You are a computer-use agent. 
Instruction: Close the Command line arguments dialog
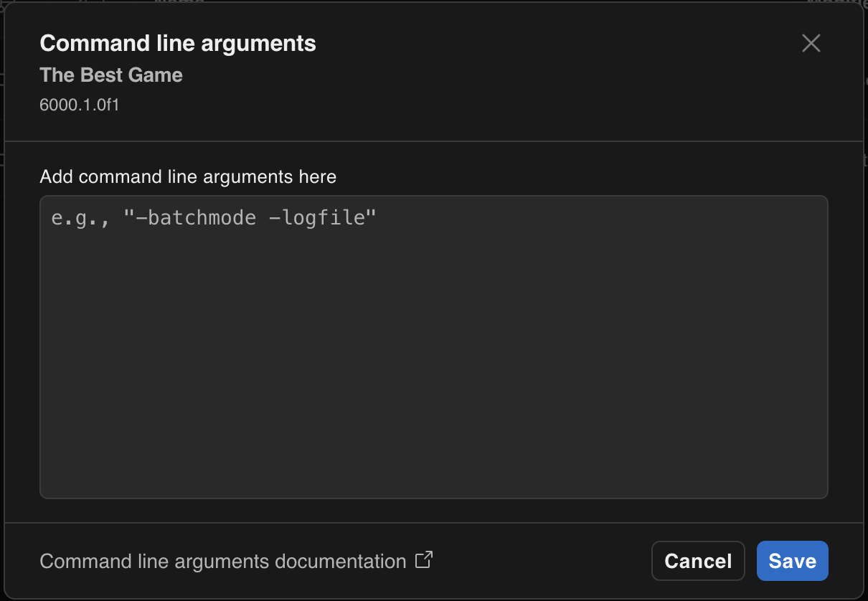coord(811,43)
